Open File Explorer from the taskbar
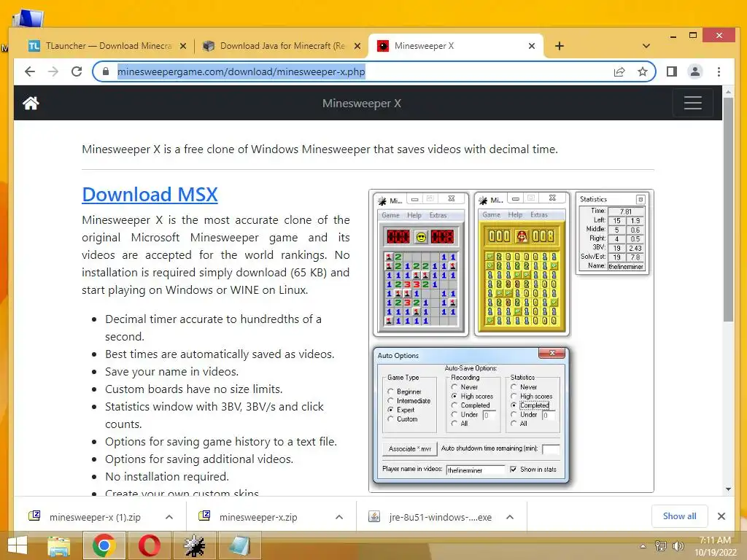The width and height of the screenshot is (747, 560). tap(58, 545)
